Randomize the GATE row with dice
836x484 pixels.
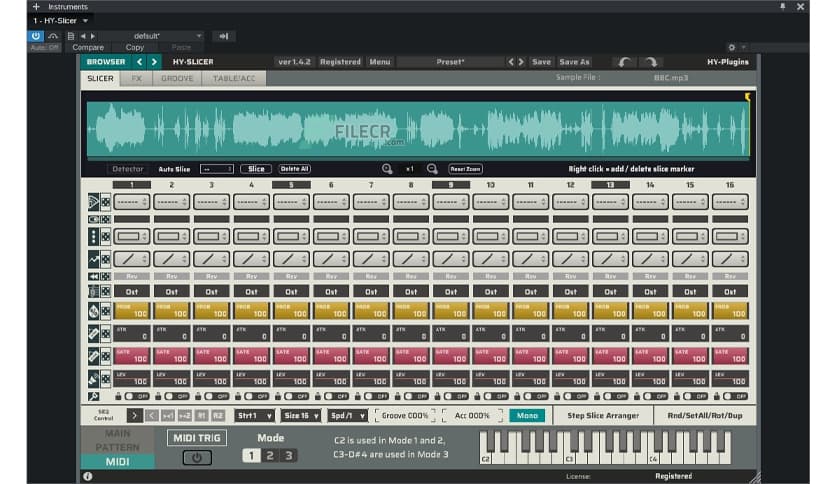click(106, 356)
